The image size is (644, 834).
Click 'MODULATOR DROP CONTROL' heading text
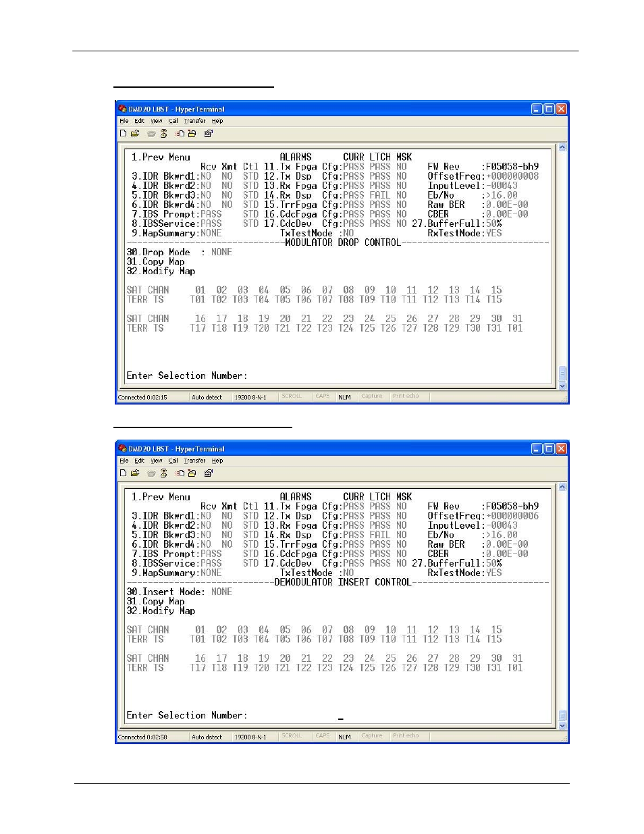[343, 242]
